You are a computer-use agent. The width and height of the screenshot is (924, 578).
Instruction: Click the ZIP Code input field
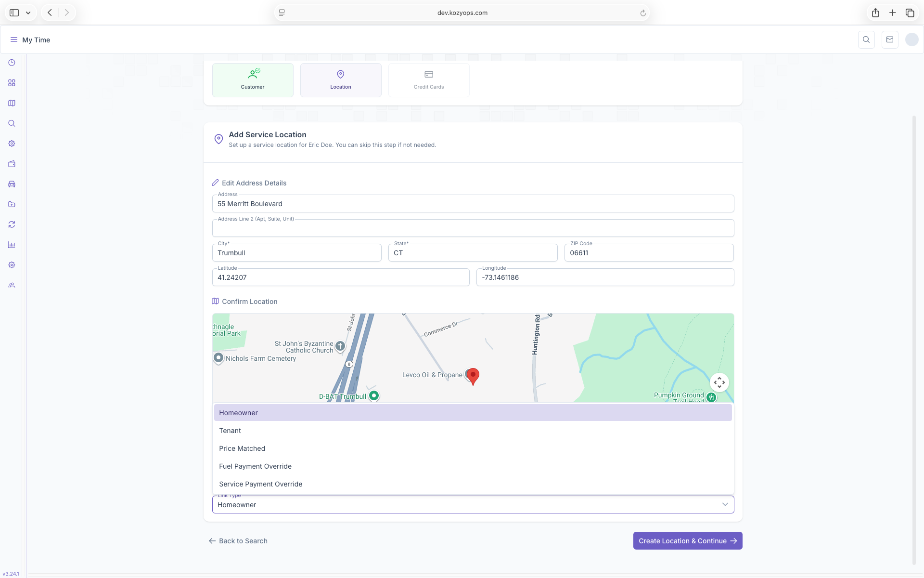click(x=648, y=253)
